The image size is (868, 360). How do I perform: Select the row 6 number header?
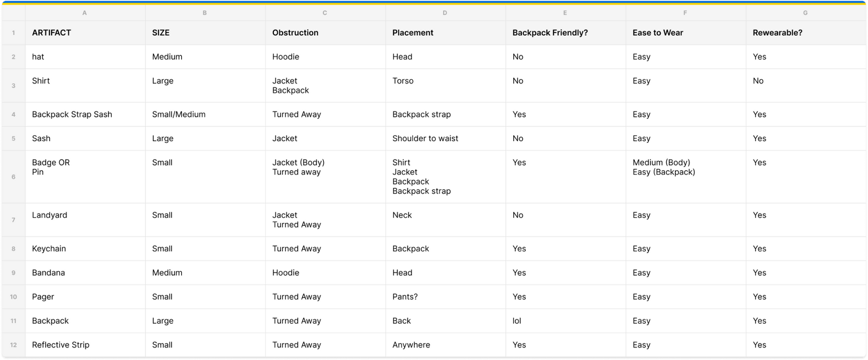[x=14, y=177]
